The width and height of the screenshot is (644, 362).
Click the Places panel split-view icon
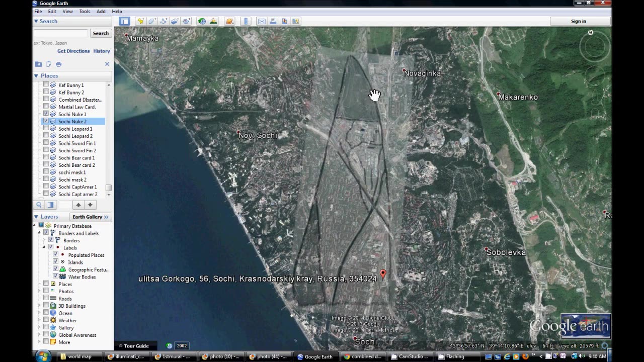point(50,205)
